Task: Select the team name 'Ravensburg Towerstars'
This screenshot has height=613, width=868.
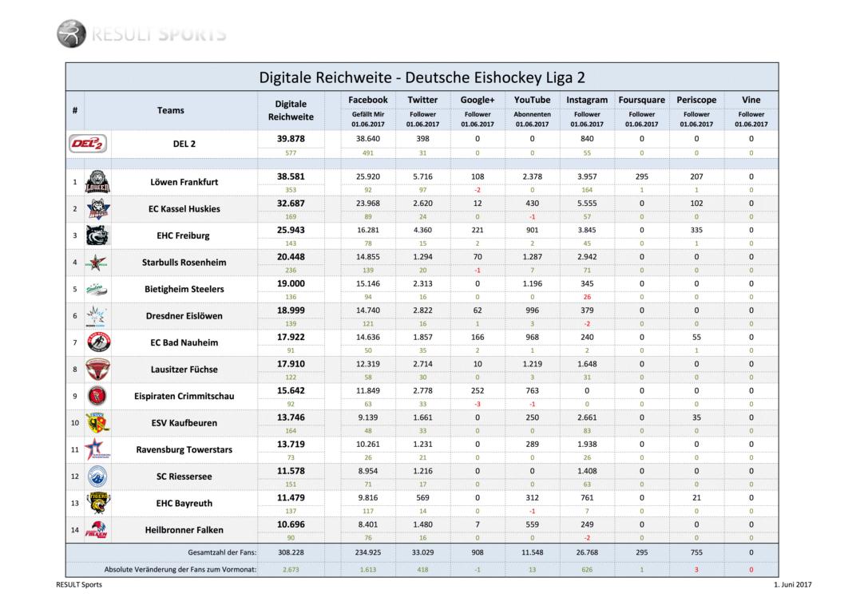Action: pyautogui.click(x=184, y=449)
